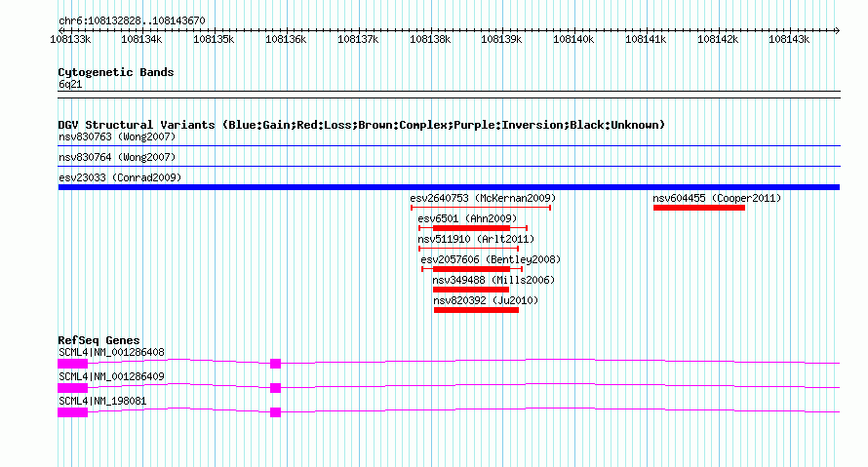The width and height of the screenshot is (868, 467).
Task: Click the esv2640753 (McKernan2009) variant label
Action: click(483, 198)
